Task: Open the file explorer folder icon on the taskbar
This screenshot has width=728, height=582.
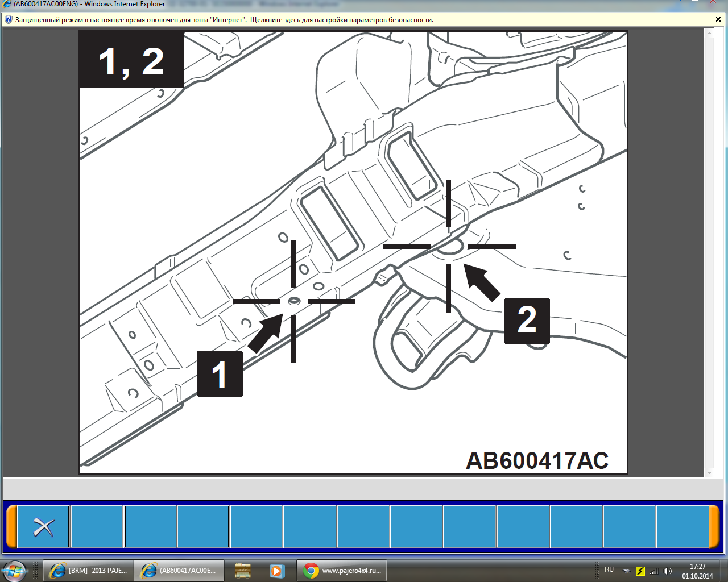Action: [x=243, y=571]
